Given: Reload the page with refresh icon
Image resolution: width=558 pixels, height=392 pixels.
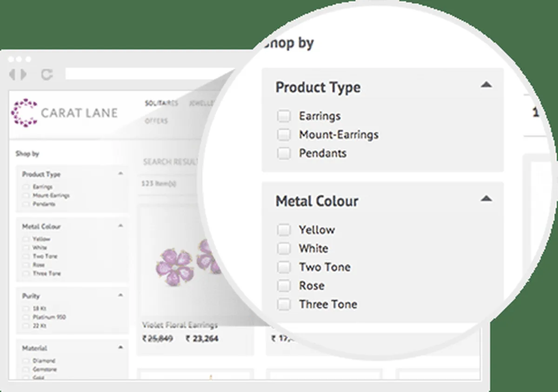Looking at the screenshot, I should click(46, 74).
